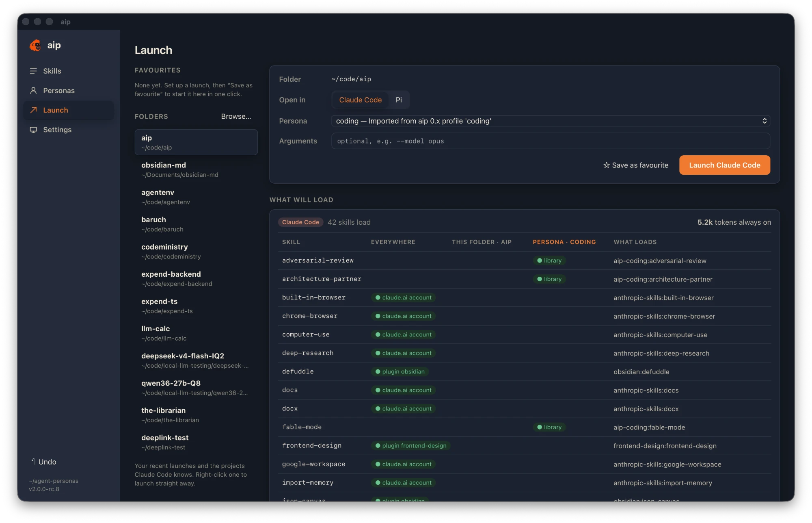Screen dimensions: 812x523
Task: Click the aip fox logo icon
Action: coord(36,45)
